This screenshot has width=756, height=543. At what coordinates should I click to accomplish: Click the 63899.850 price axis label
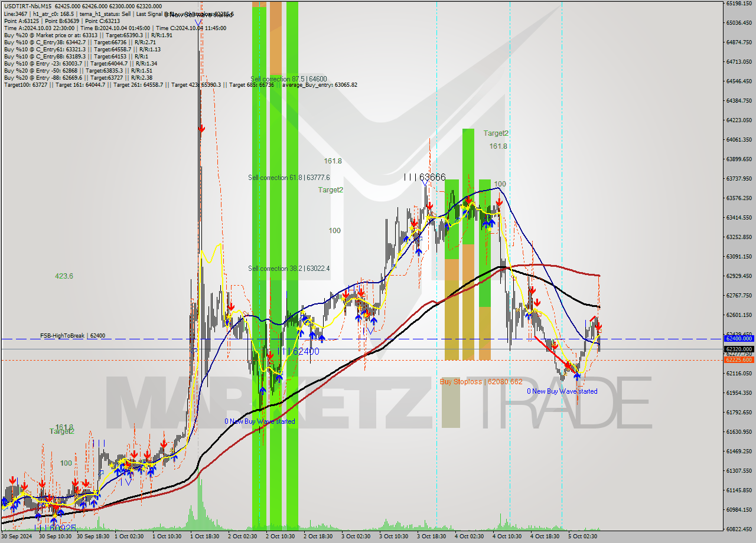(x=739, y=159)
